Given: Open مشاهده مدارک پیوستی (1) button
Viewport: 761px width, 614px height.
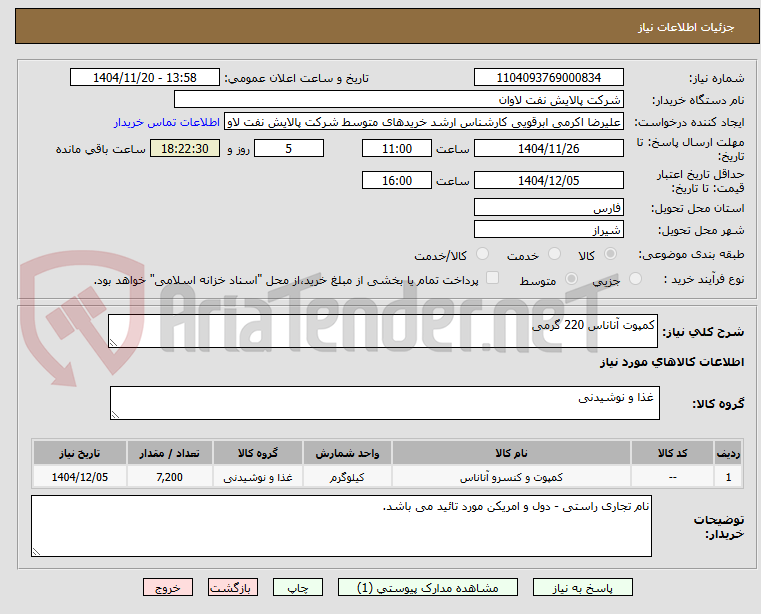Looking at the screenshot, I should [x=428, y=587].
